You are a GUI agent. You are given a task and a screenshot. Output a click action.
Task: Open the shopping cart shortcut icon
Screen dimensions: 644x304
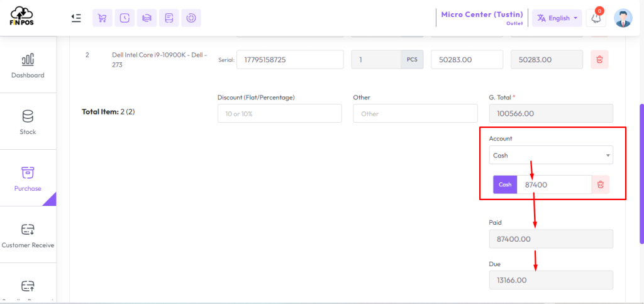coord(103,18)
